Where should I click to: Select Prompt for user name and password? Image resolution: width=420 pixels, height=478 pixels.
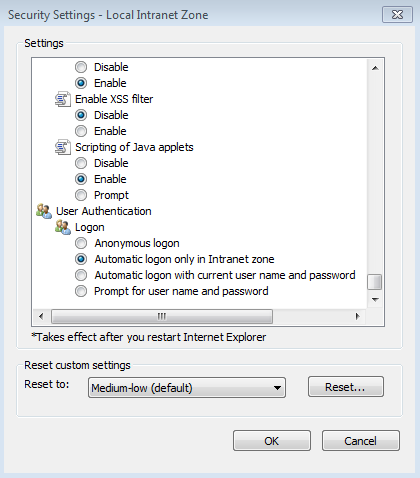click(x=81, y=291)
